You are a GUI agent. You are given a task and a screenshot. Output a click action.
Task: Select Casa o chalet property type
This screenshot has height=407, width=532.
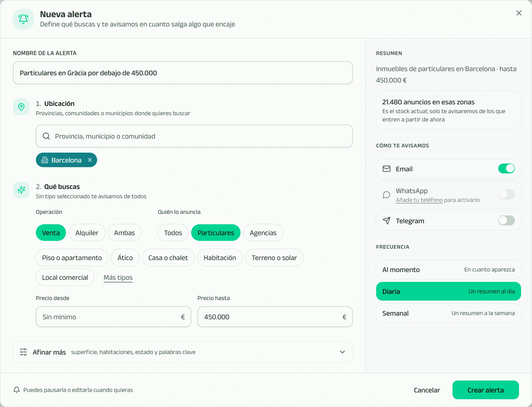168,257
